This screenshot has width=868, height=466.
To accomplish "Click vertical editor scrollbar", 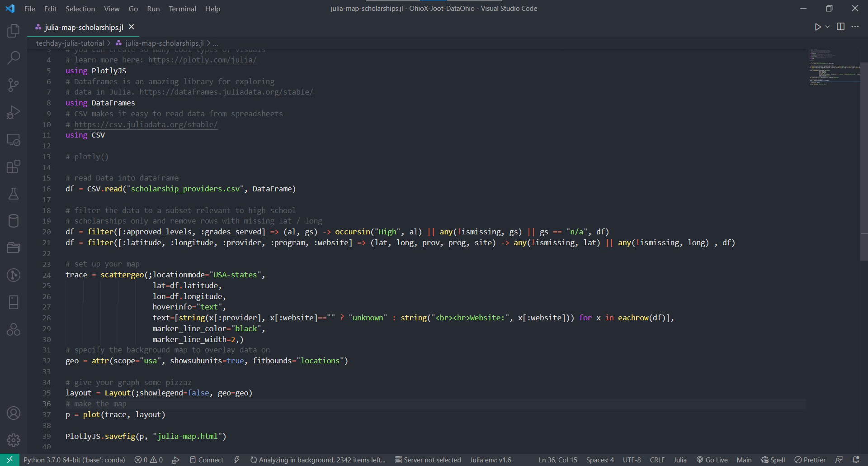I will click(864, 162).
